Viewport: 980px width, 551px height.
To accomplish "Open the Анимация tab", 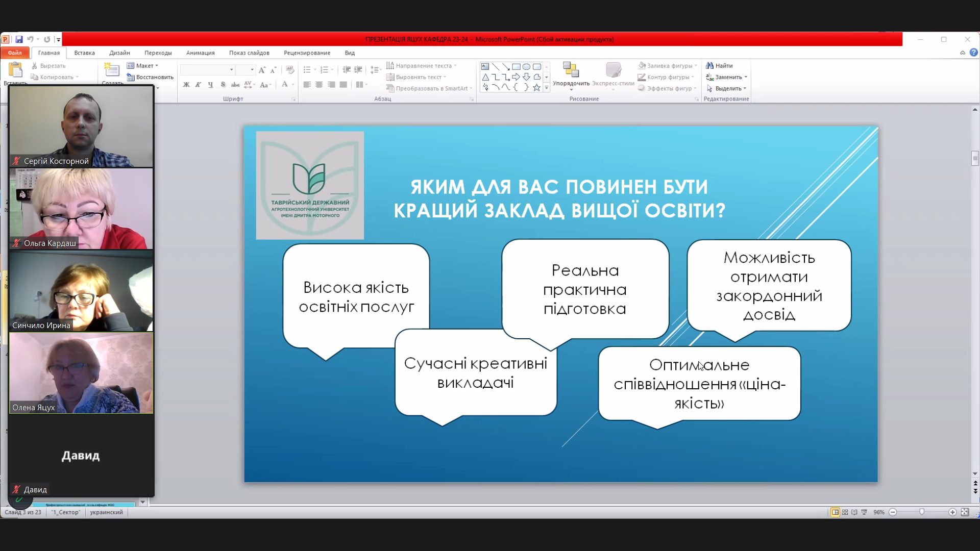I will pos(200,53).
